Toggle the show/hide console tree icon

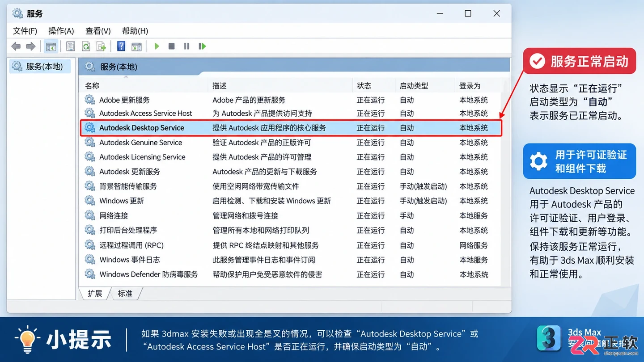click(51, 46)
